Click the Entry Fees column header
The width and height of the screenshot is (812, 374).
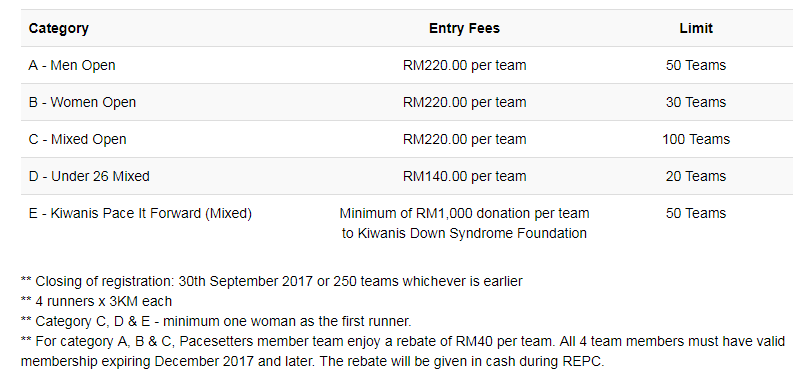[464, 28]
